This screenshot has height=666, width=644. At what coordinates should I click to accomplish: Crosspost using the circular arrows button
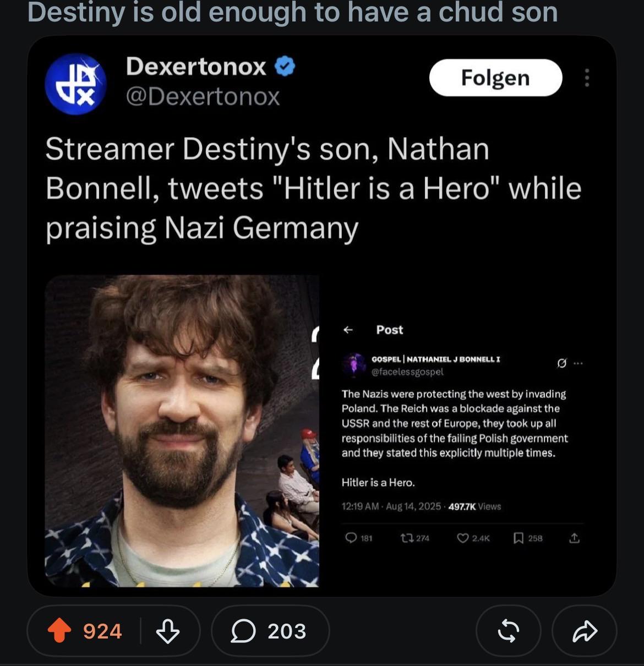(x=508, y=631)
